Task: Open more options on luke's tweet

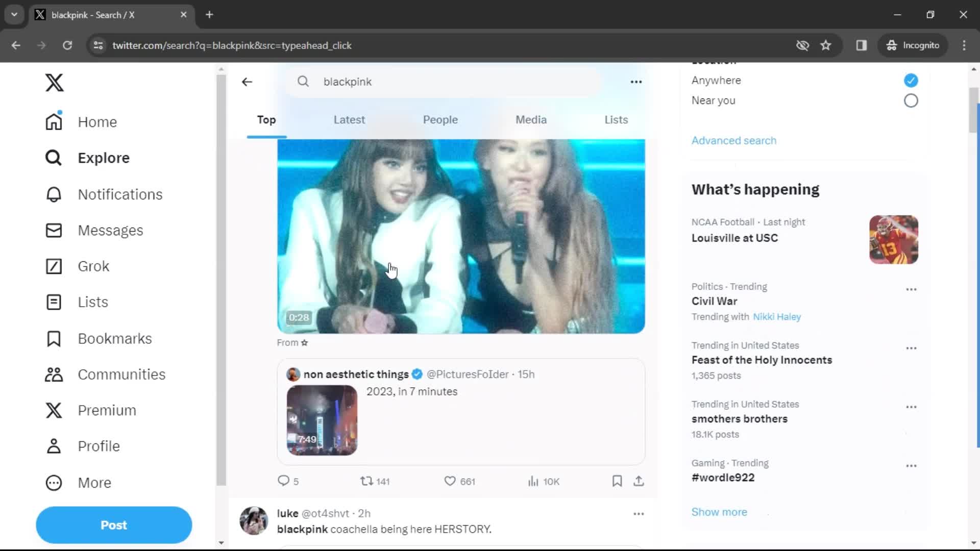Action: click(639, 514)
